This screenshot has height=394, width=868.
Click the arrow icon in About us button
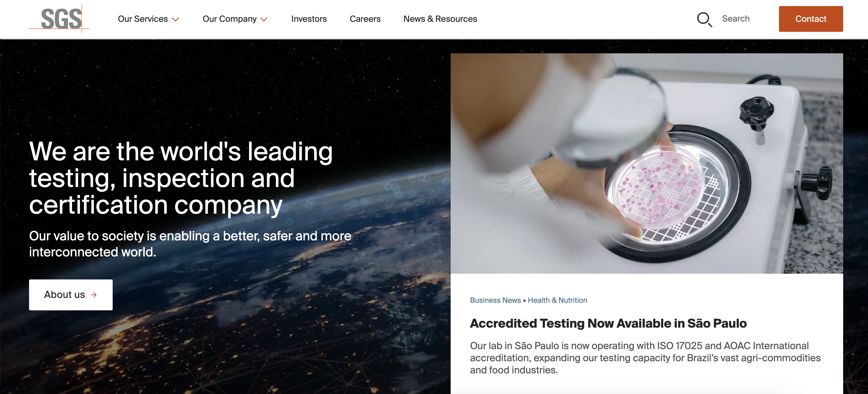pos(94,295)
